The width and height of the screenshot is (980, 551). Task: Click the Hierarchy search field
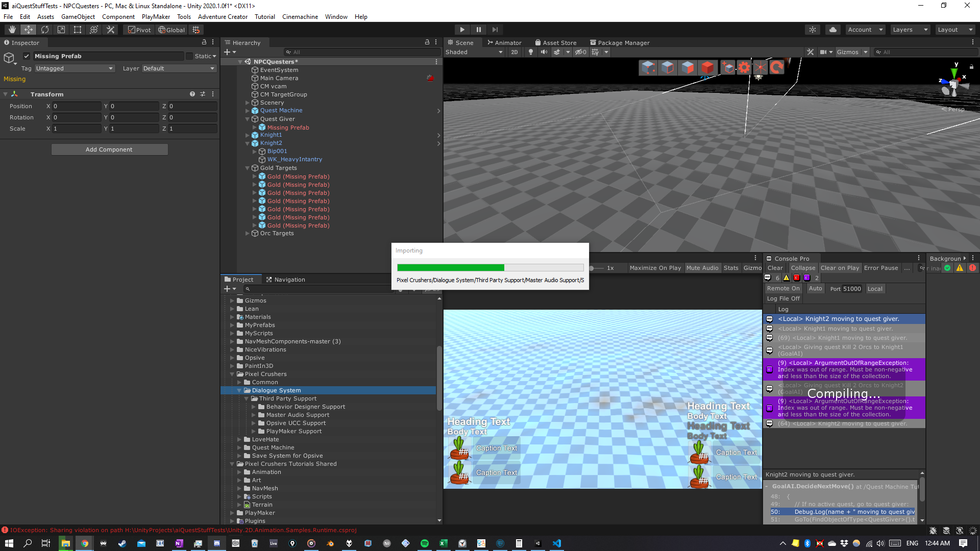tap(362, 52)
